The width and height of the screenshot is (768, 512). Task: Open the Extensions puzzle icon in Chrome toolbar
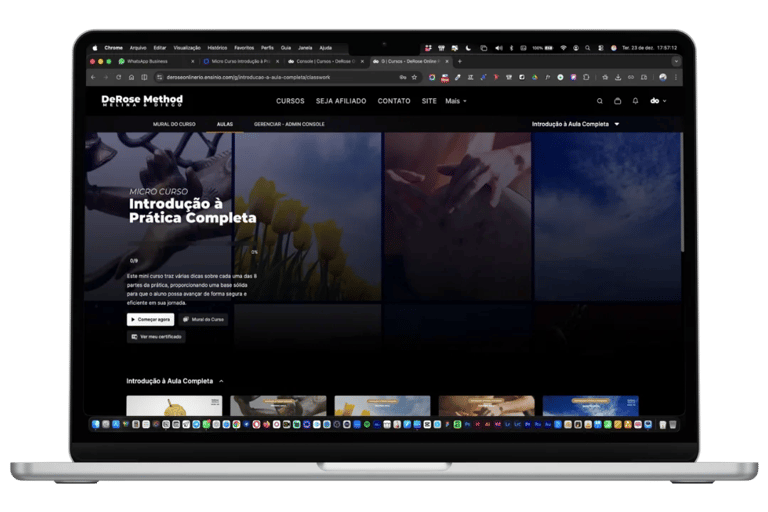586,77
